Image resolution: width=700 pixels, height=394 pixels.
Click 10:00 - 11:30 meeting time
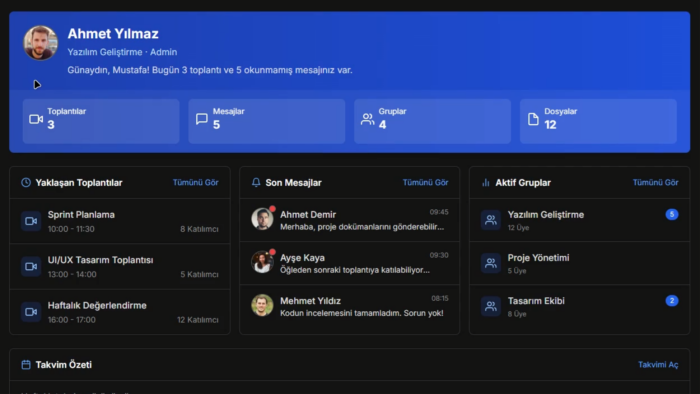71,229
